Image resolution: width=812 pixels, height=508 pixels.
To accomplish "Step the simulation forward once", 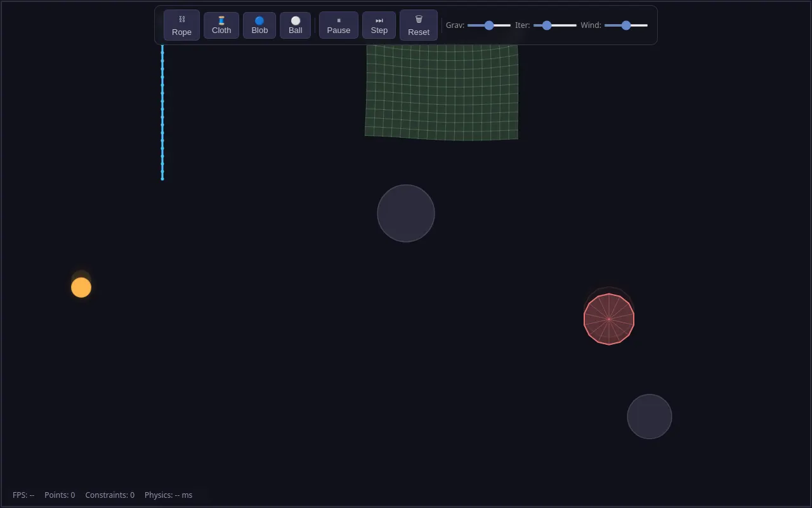I will 379,25.
